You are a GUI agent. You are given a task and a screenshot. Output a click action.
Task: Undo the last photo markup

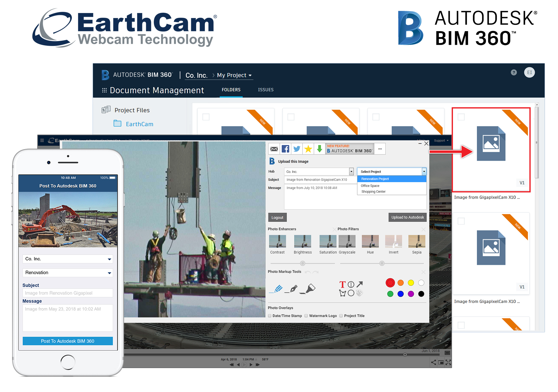click(307, 272)
